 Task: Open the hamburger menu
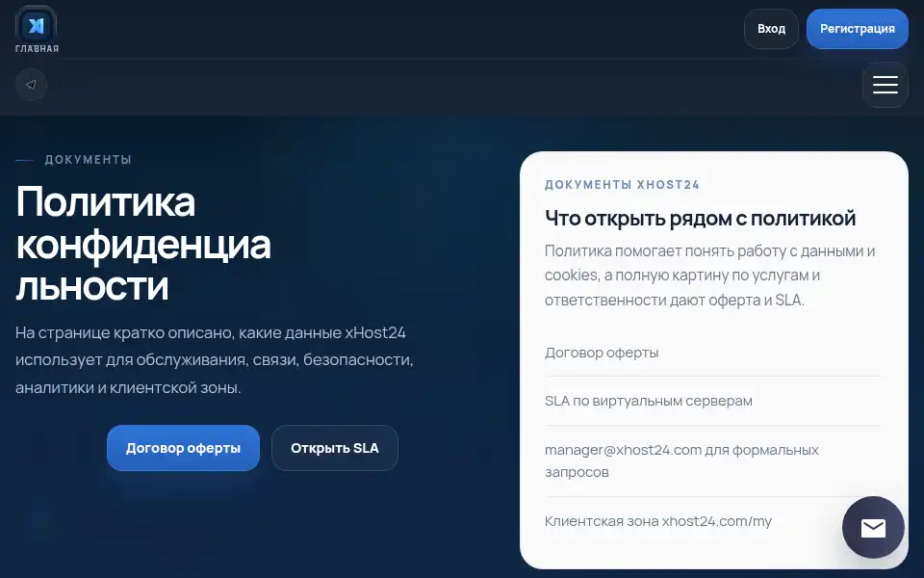pyautogui.click(x=885, y=85)
